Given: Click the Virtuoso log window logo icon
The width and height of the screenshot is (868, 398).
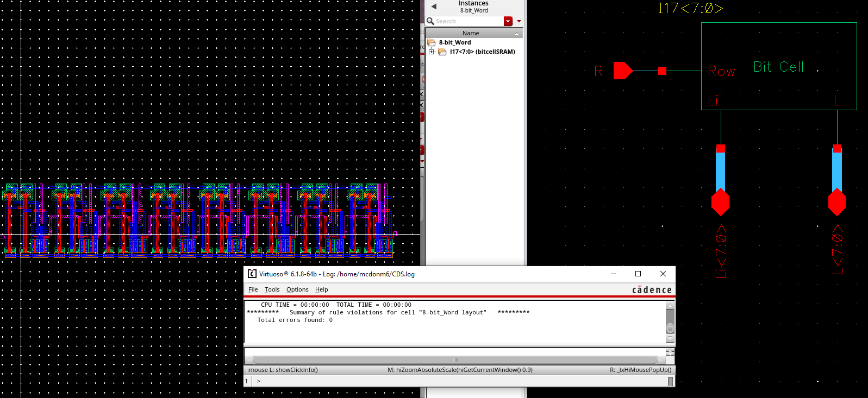Looking at the screenshot, I should point(252,274).
